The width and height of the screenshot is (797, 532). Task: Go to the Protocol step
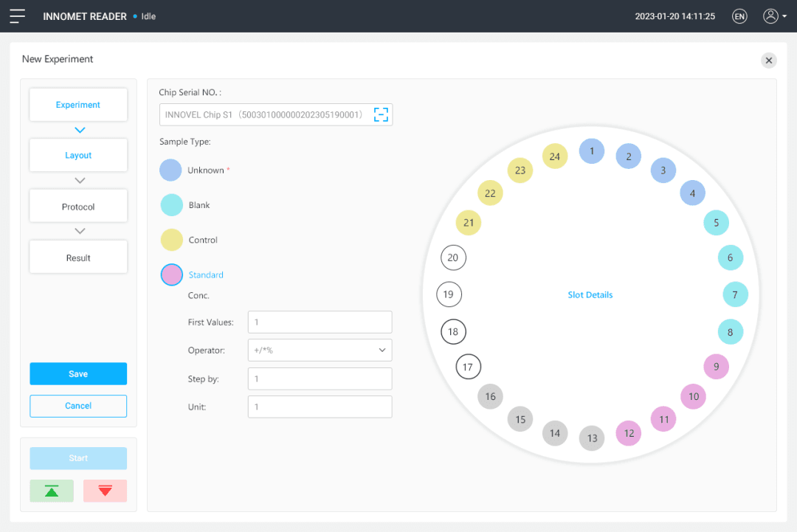click(x=78, y=207)
